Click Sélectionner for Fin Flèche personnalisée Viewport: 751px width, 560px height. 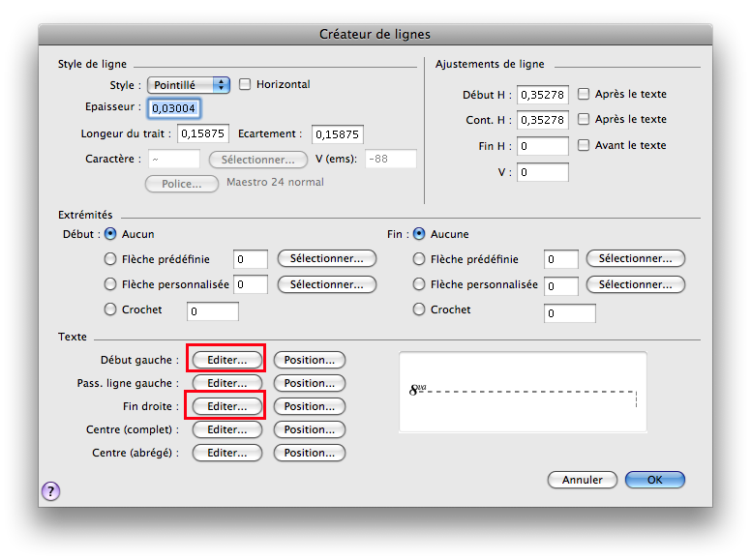[x=635, y=285]
